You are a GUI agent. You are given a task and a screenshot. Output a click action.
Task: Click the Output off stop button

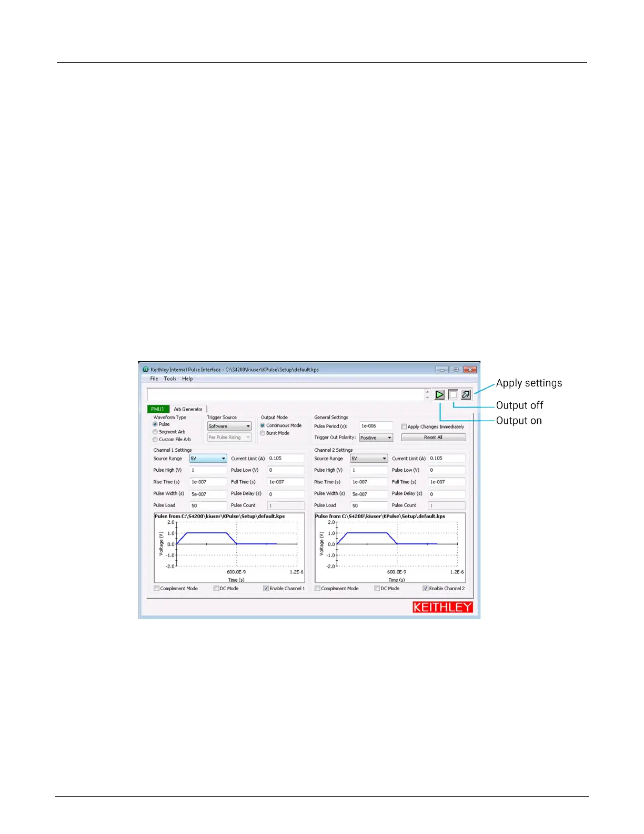point(453,394)
